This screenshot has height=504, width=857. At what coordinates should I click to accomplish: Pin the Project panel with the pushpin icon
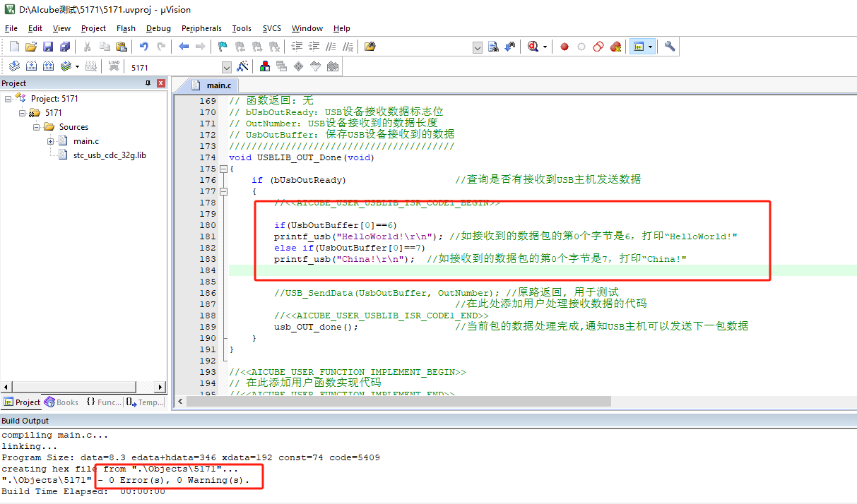pyautogui.click(x=148, y=83)
